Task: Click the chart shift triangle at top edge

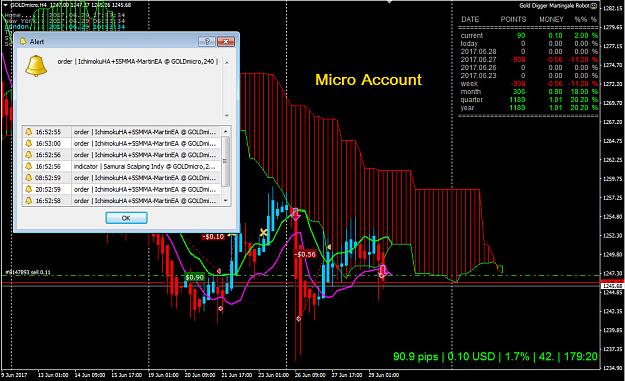Action: coord(389,2)
